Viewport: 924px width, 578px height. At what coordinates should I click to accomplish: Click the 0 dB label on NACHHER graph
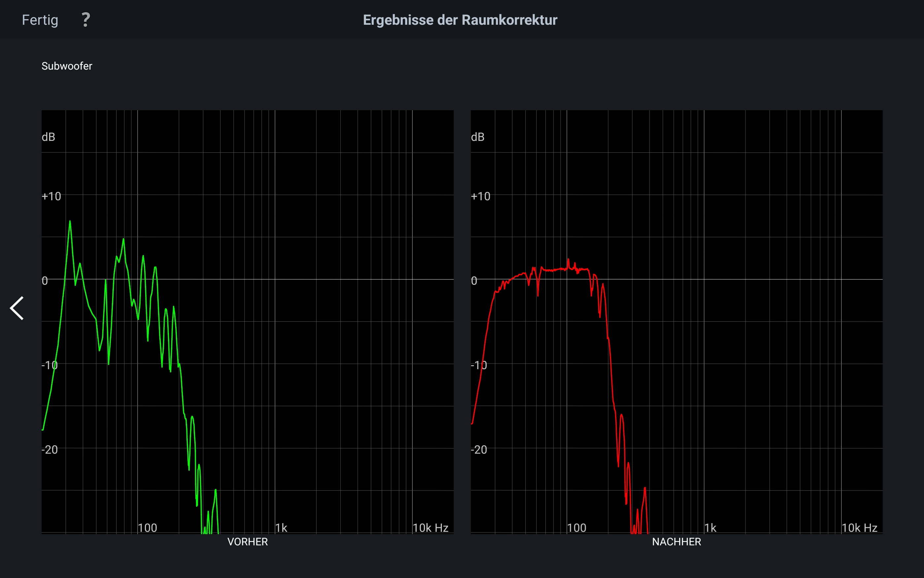(x=474, y=281)
